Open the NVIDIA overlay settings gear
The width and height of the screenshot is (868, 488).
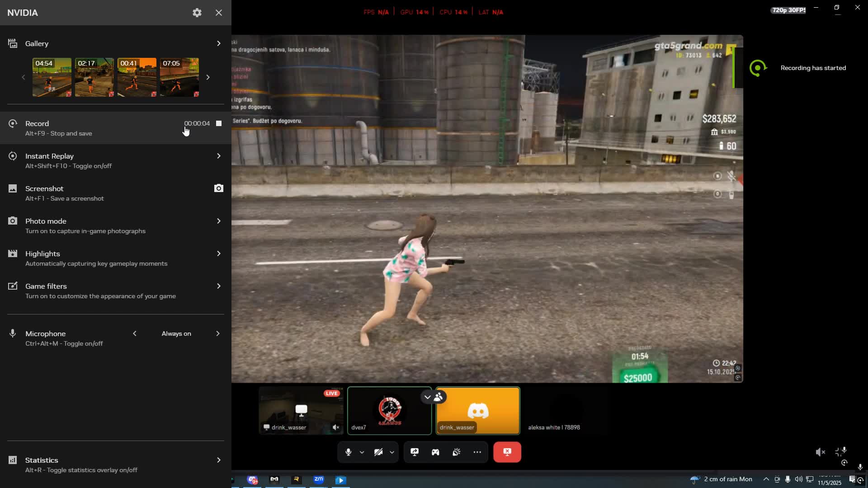coord(197,13)
